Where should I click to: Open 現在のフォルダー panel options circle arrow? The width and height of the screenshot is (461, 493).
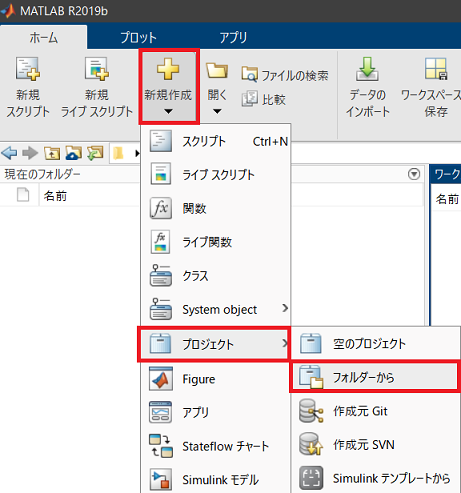(414, 174)
